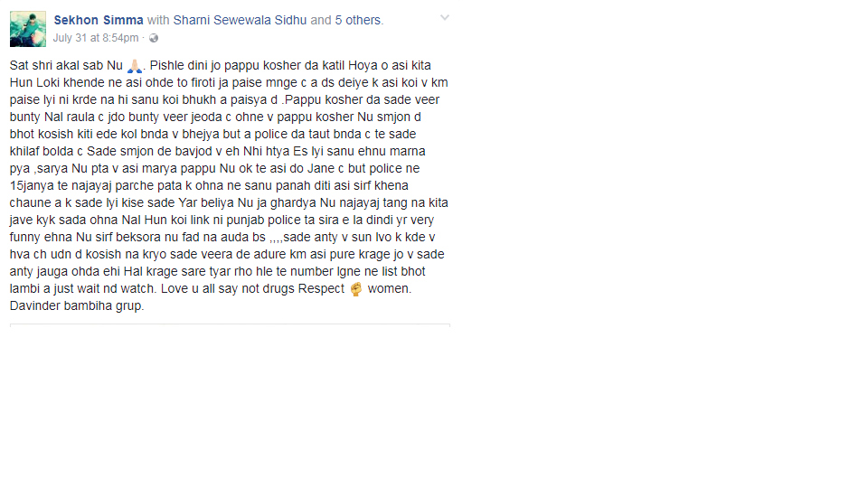The width and height of the screenshot is (868, 488).
Task: Open the July 31 at 8:54pm timestamp
Action: click(96, 38)
